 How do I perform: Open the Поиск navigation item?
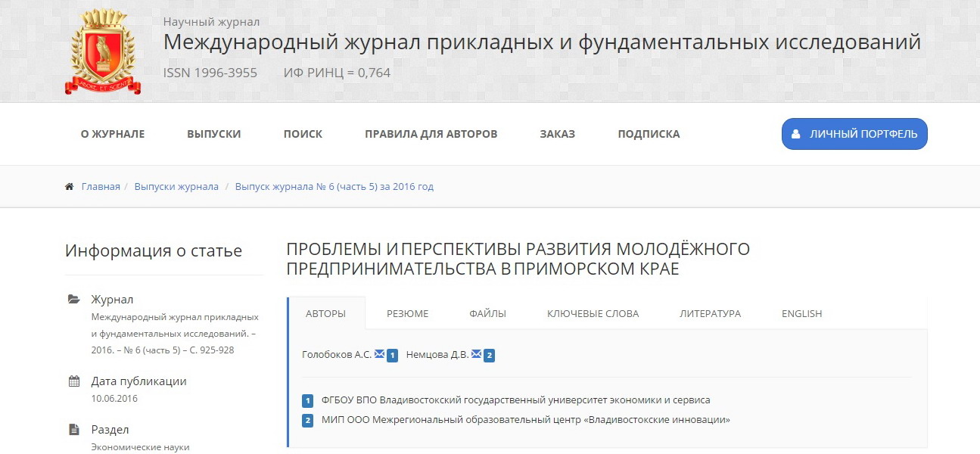[303, 134]
